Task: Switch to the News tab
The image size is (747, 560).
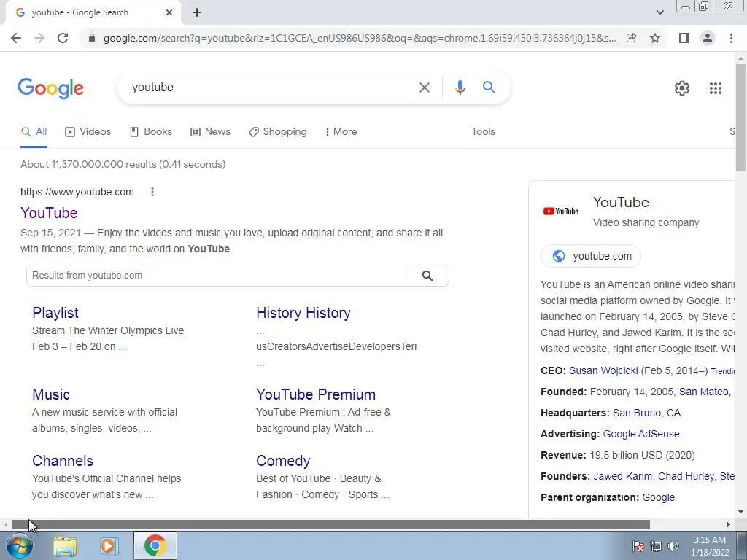Action: [x=210, y=132]
